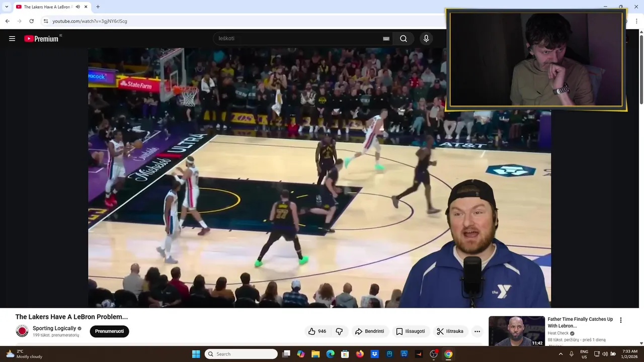Viewport: 644px width, 362px height.
Task: Go back in browser history
Action: tap(8, 21)
